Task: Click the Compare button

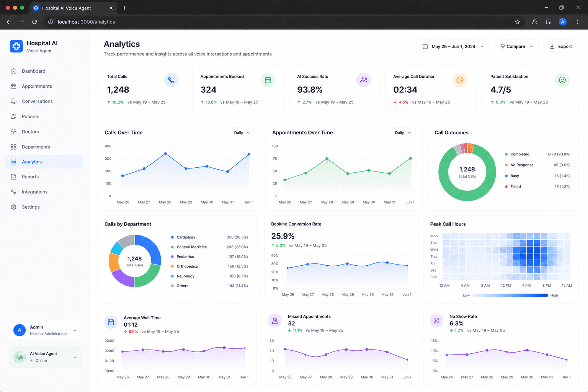Action: (x=516, y=46)
